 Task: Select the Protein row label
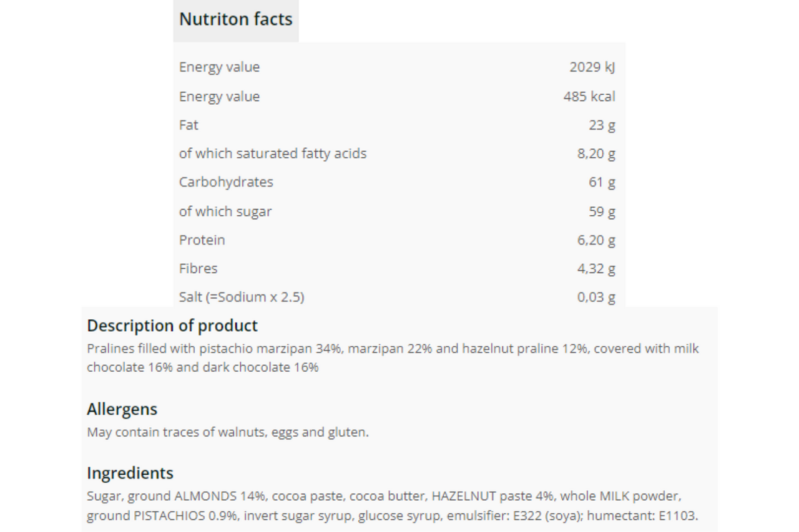[x=202, y=240]
